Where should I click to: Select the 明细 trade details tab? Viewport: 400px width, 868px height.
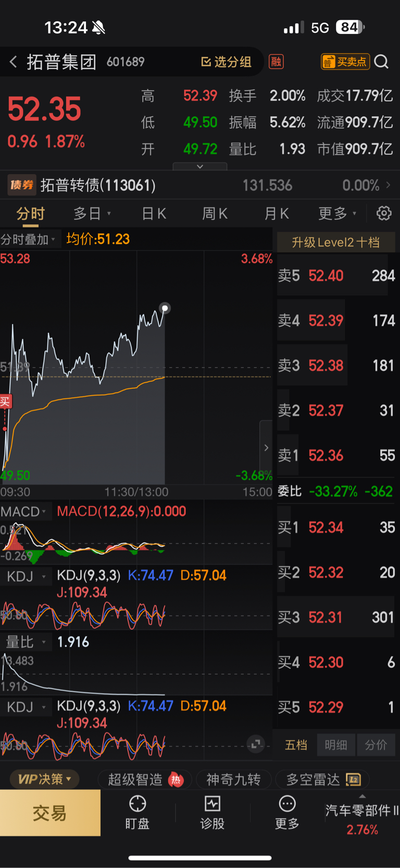click(336, 745)
